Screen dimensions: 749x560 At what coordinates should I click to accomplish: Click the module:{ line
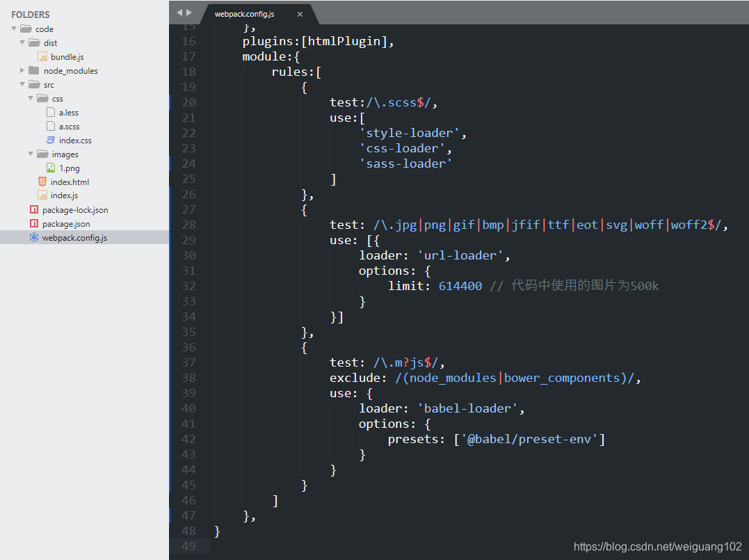coord(271,57)
